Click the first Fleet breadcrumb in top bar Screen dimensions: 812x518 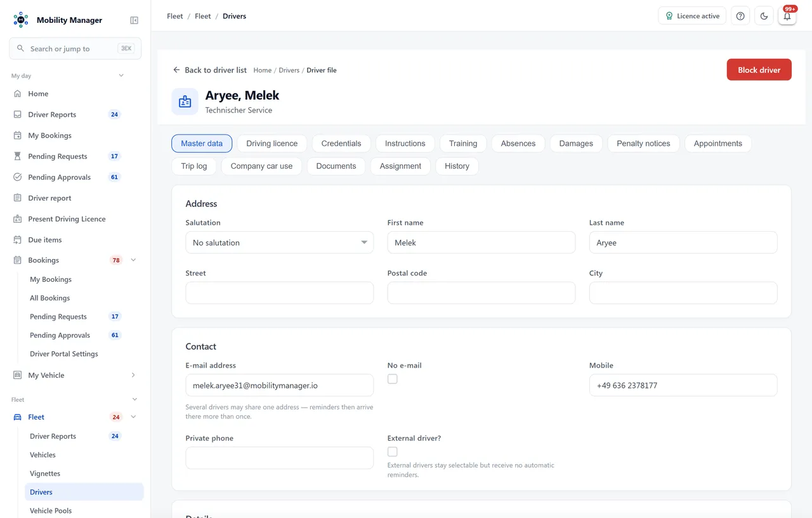[175, 17]
